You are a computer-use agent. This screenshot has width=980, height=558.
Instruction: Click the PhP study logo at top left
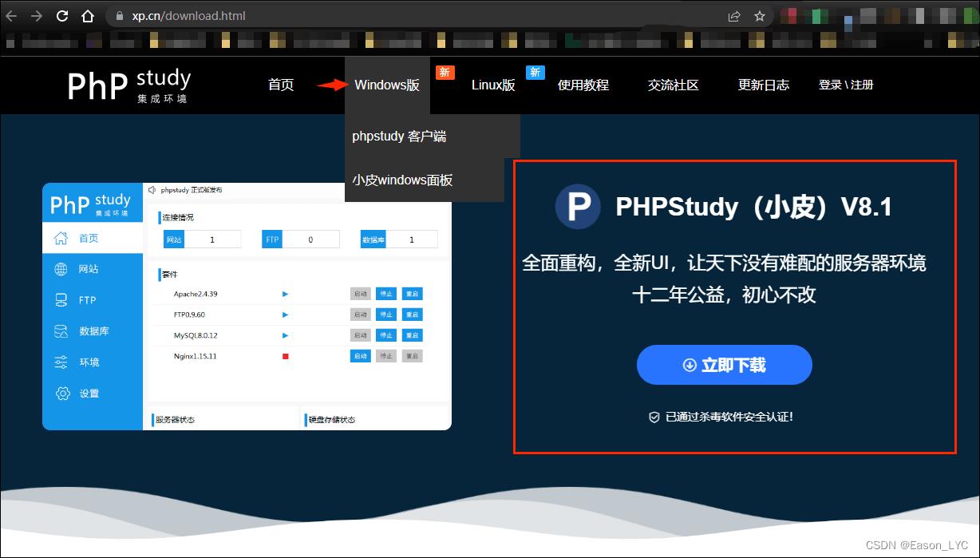(x=128, y=85)
